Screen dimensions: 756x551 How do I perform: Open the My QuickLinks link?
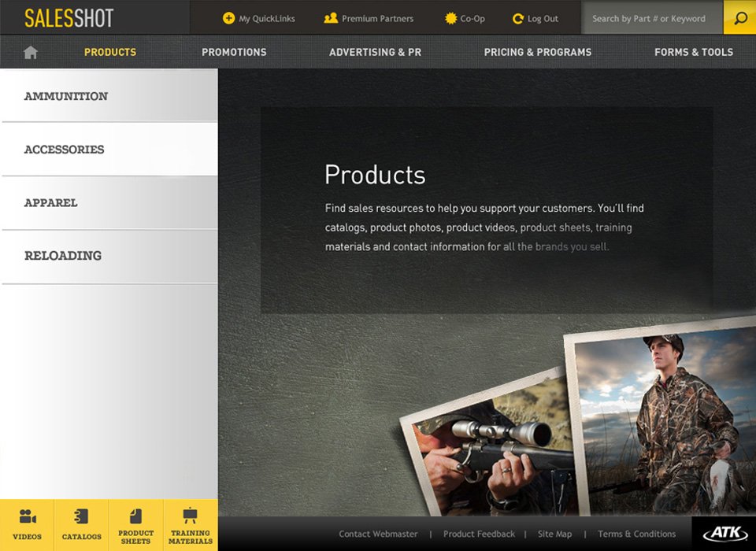click(x=267, y=19)
